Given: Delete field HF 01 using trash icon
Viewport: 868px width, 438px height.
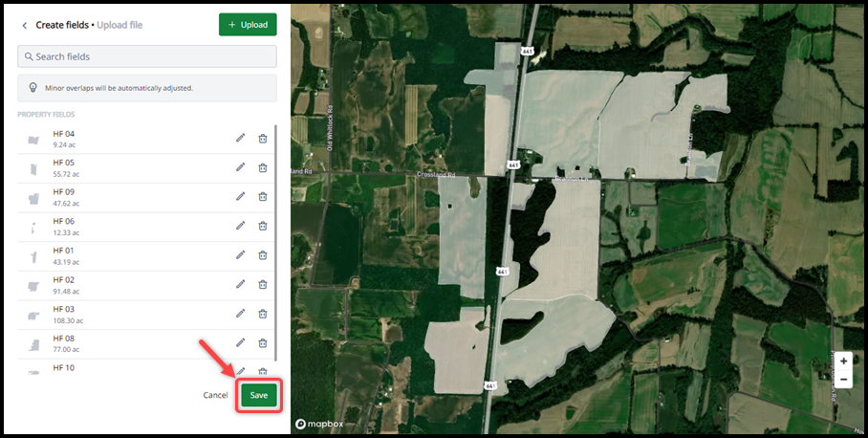Looking at the screenshot, I should [x=263, y=255].
